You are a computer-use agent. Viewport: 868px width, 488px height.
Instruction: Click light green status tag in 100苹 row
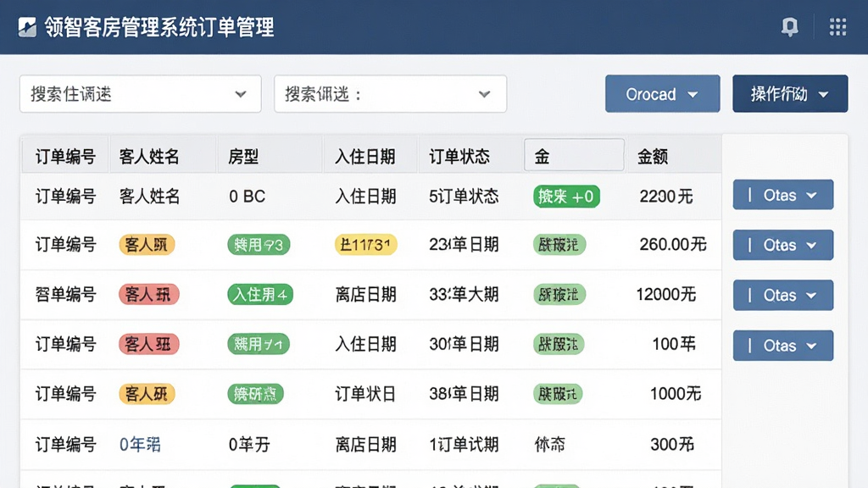click(559, 344)
